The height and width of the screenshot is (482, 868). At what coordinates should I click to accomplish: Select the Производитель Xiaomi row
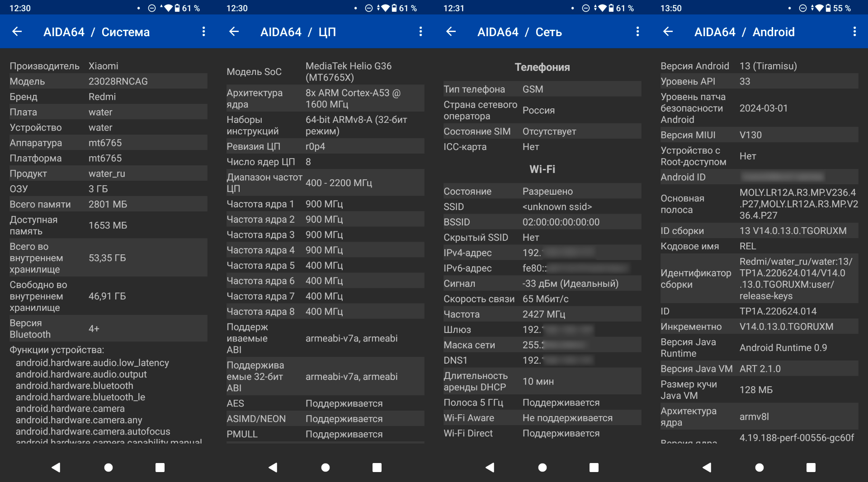pyautogui.click(x=108, y=66)
